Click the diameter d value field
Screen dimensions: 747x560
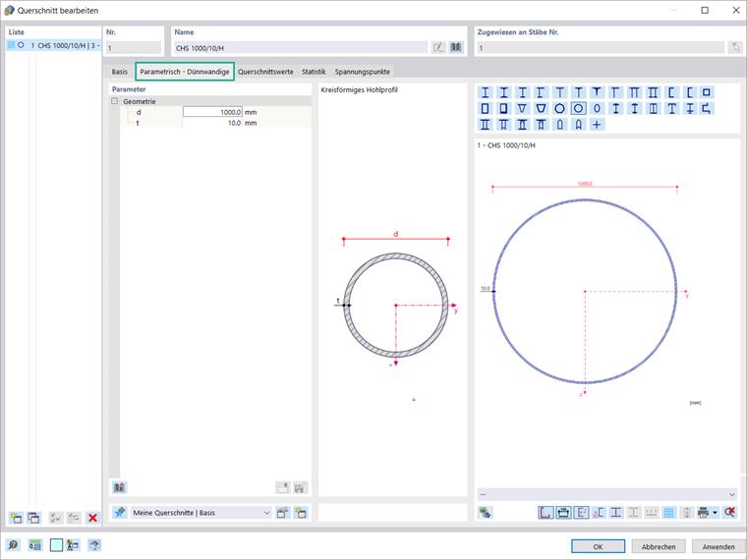point(212,112)
